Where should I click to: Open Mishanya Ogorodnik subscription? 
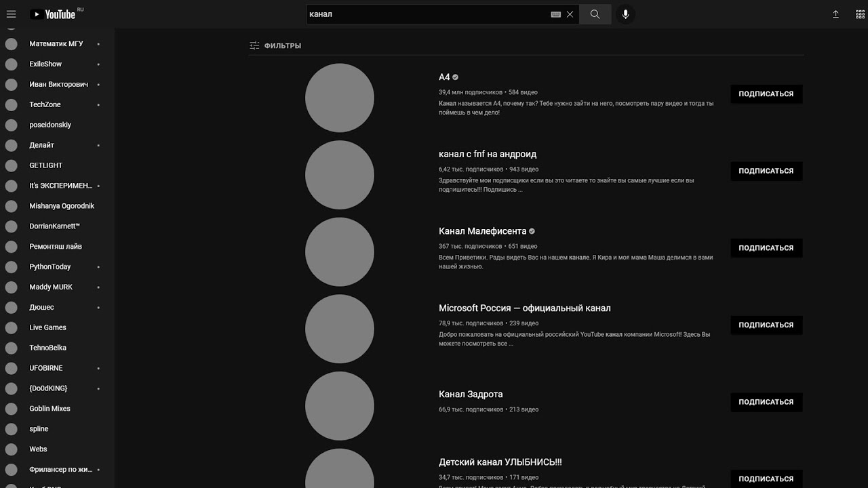click(x=57, y=206)
